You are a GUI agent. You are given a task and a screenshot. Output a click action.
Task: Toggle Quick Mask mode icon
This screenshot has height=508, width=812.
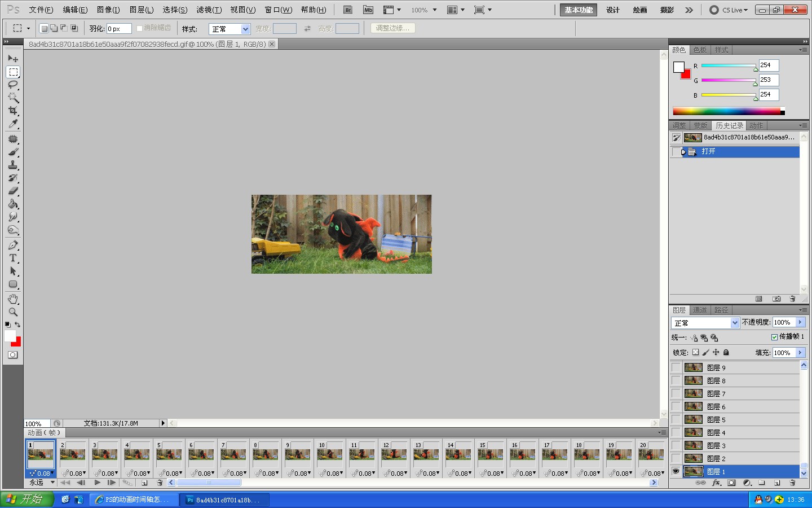click(12, 355)
